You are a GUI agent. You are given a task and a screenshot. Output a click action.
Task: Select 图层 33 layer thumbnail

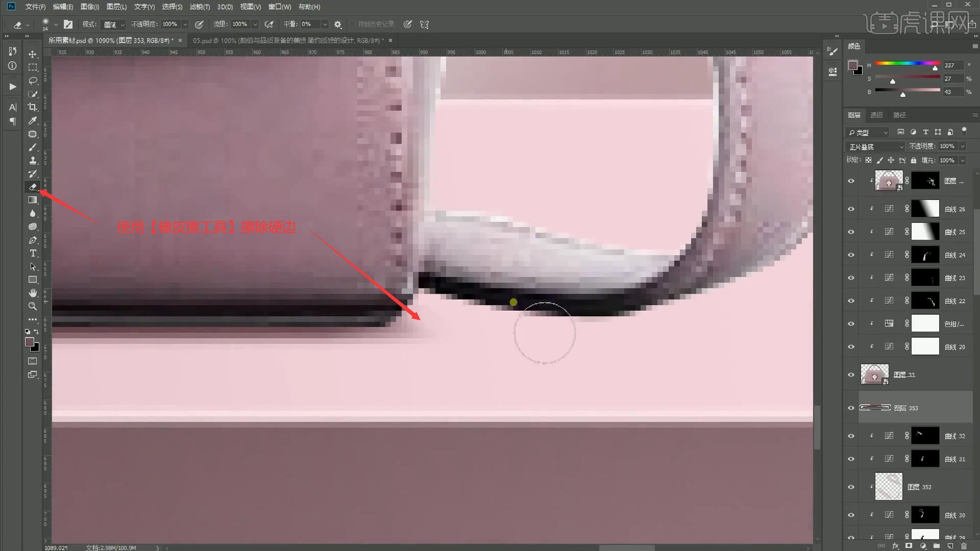coord(874,374)
